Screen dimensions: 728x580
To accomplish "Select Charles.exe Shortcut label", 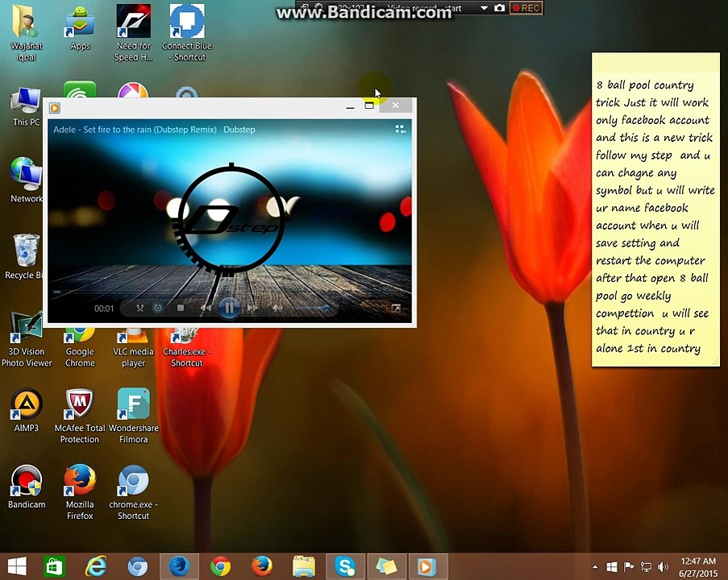I will pyautogui.click(x=187, y=358).
